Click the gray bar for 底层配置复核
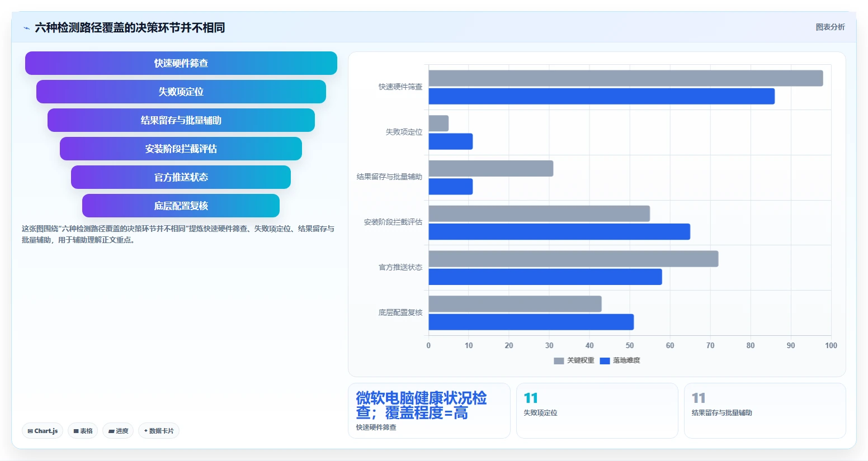 click(x=515, y=304)
